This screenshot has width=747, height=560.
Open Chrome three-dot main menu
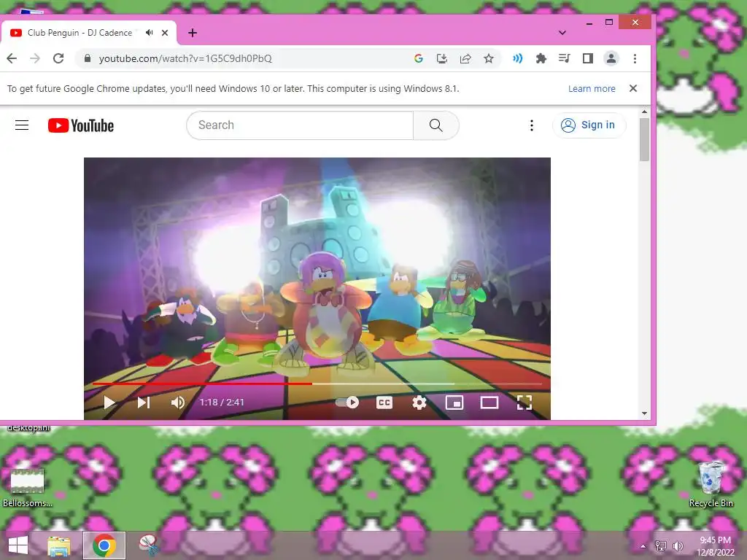[x=635, y=58]
